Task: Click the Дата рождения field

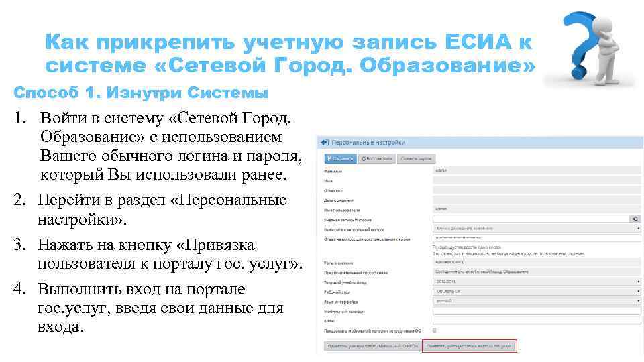Action: (x=537, y=200)
